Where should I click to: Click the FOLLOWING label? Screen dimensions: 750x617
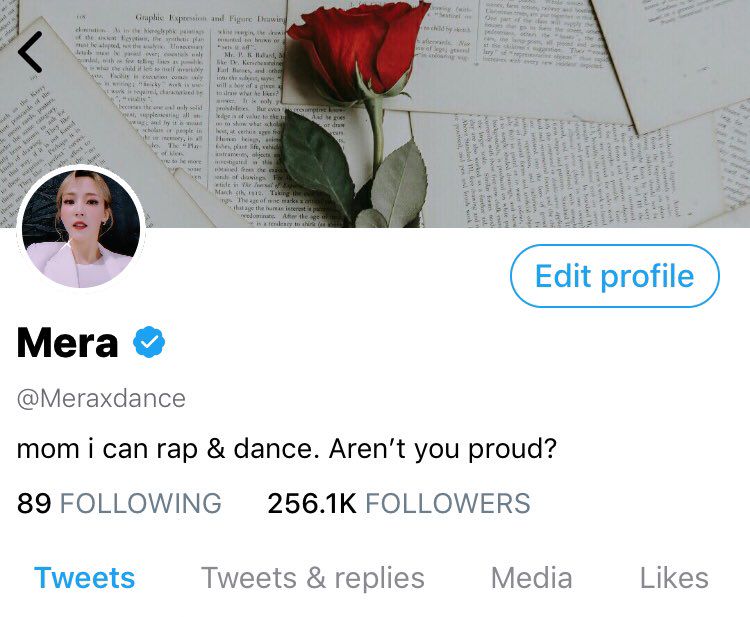(x=141, y=503)
